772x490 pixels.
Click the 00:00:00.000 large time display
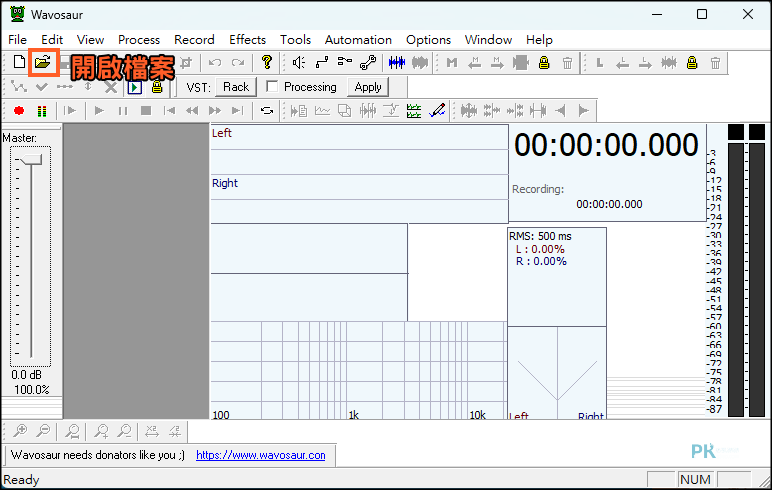click(x=606, y=145)
